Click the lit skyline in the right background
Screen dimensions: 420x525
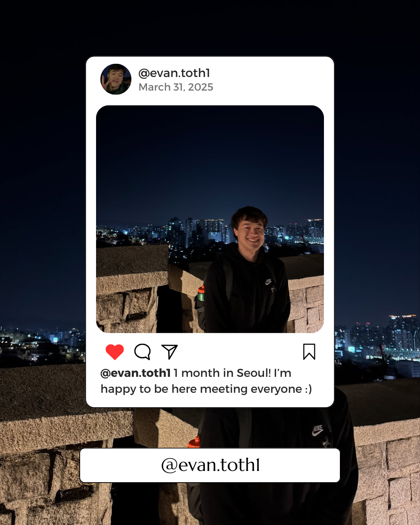[377, 338]
